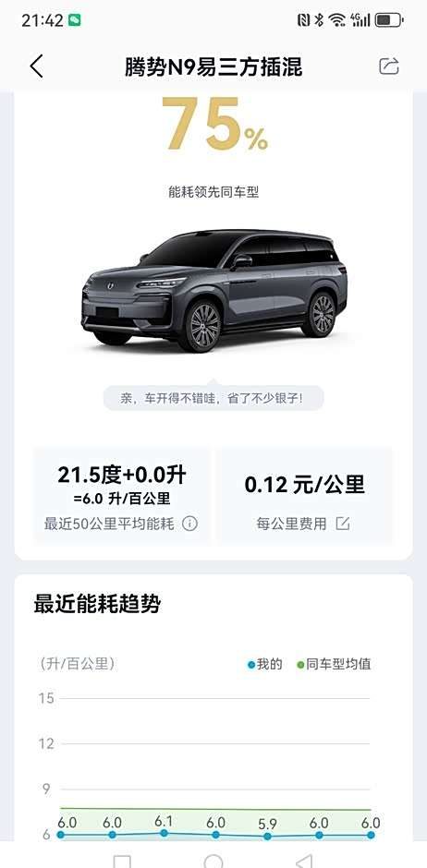Screen dimensions: 427x868
Task: Tap the Wi-Fi status icon
Action: pyautogui.click(x=336, y=20)
